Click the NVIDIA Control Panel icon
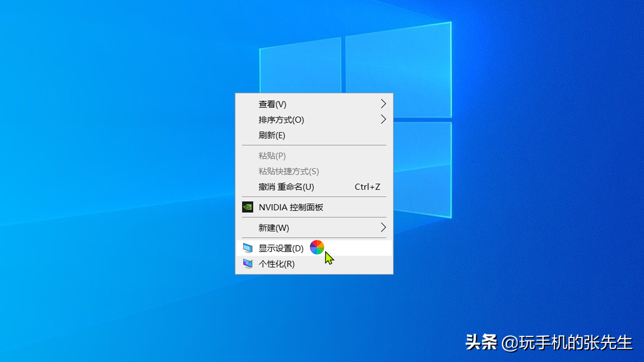 (x=247, y=207)
